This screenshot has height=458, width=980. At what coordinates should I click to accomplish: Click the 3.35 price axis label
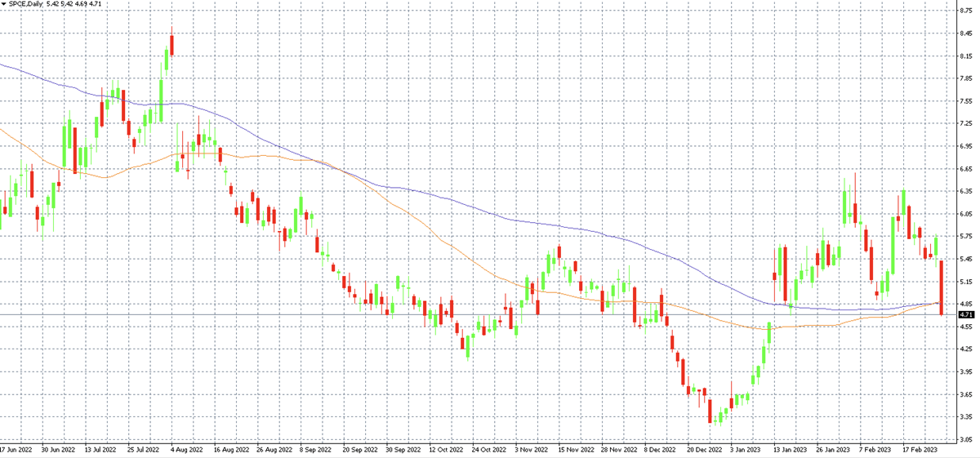tap(966, 416)
